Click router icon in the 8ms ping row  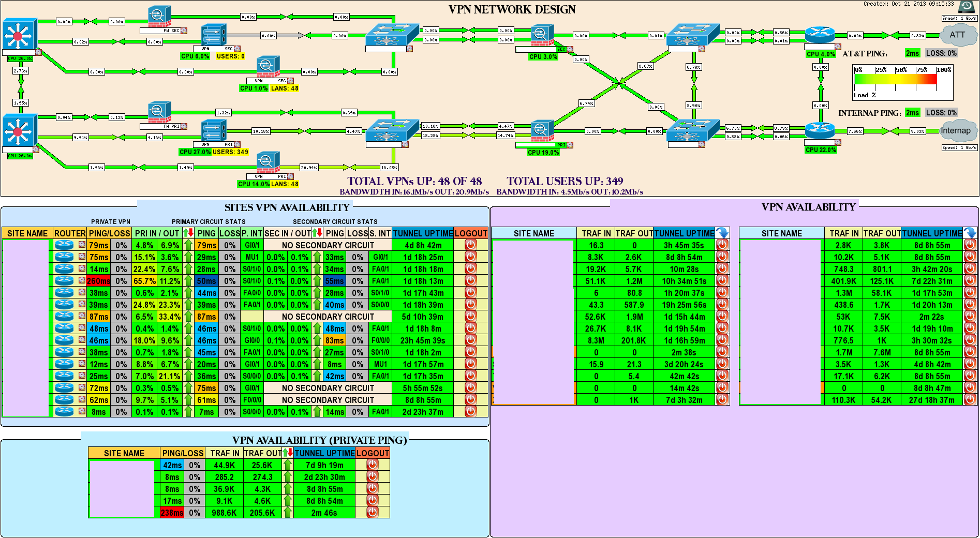[64, 411]
